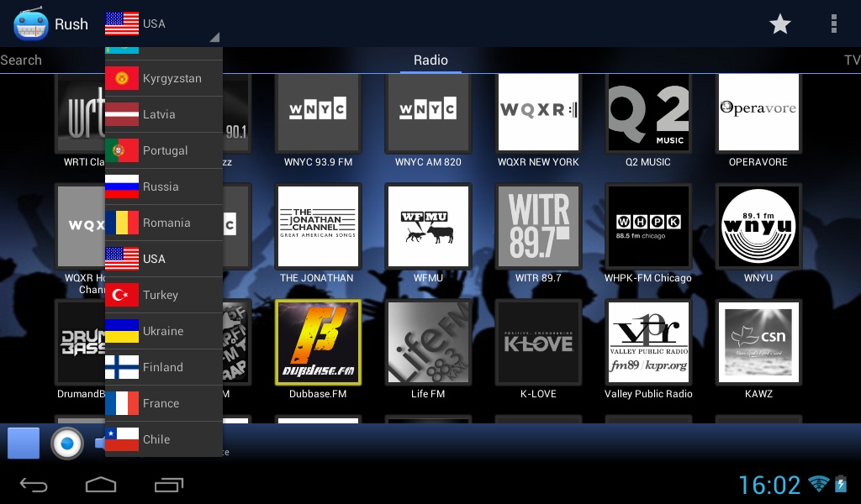Screen dimensions: 861x504
Task: Switch to the Search tab
Action: click(x=21, y=60)
